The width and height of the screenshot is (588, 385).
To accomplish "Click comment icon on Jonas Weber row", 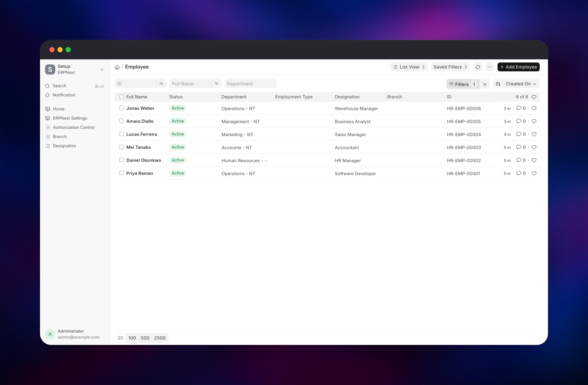I will coord(519,108).
